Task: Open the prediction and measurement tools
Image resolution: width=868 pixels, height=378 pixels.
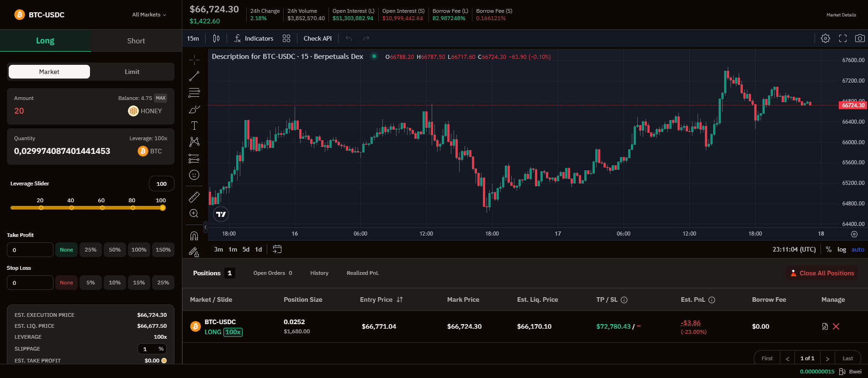Action: [194, 158]
